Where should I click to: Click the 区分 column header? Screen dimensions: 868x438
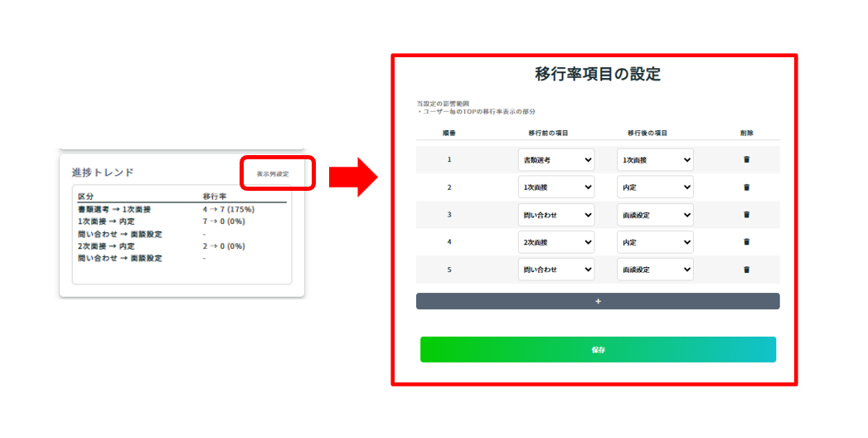pos(85,197)
